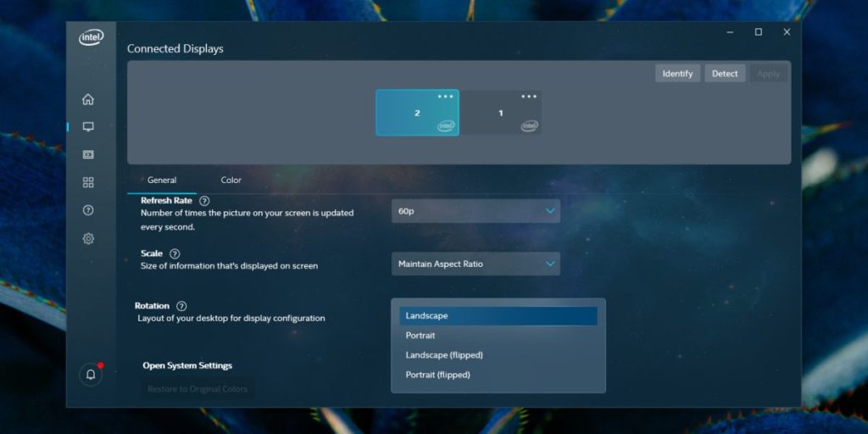Image resolution: width=868 pixels, height=434 pixels.
Task: Open the three-dot menu on display 1
Action: click(529, 97)
